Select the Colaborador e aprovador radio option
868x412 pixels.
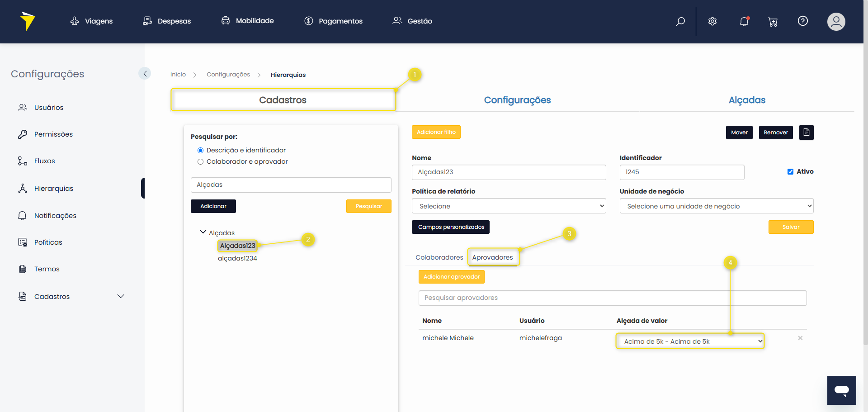[200, 161]
